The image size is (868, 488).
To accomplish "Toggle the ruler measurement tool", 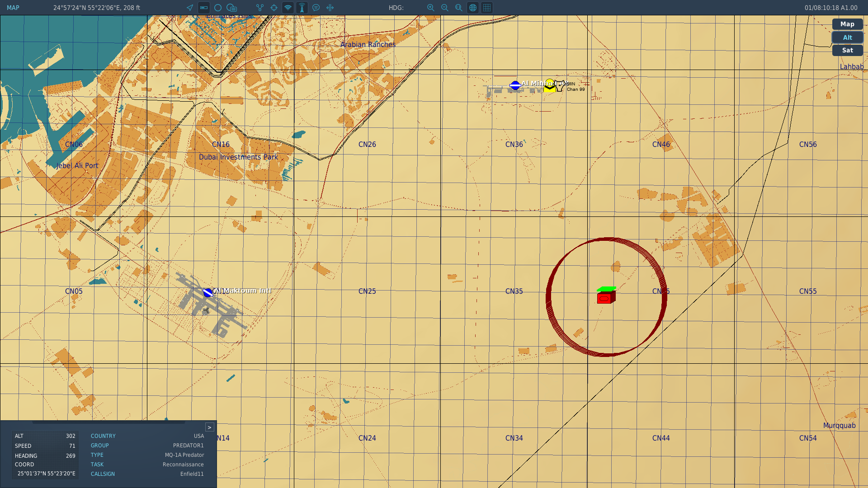I will click(204, 8).
